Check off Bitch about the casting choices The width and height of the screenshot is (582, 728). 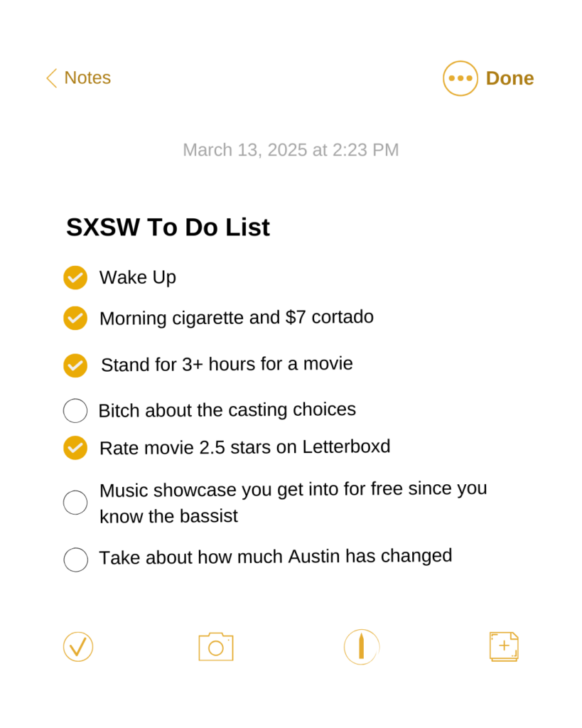coord(75,410)
